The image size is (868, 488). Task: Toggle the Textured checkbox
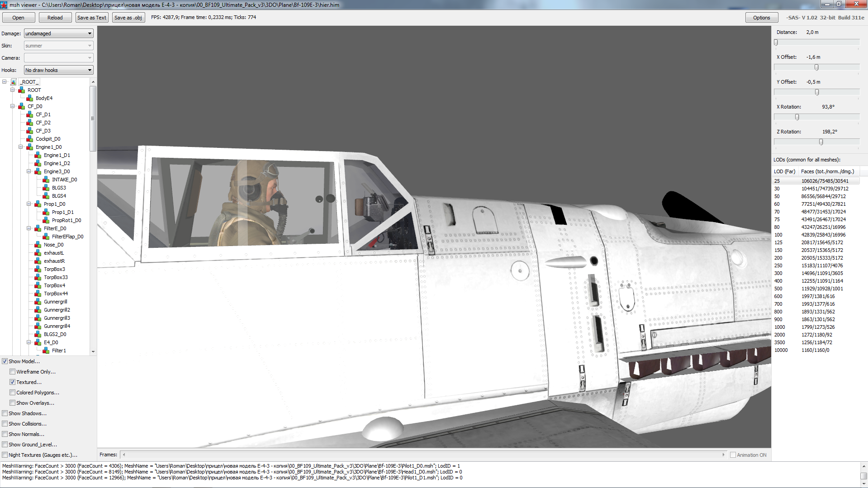pyautogui.click(x=13, y=382)
